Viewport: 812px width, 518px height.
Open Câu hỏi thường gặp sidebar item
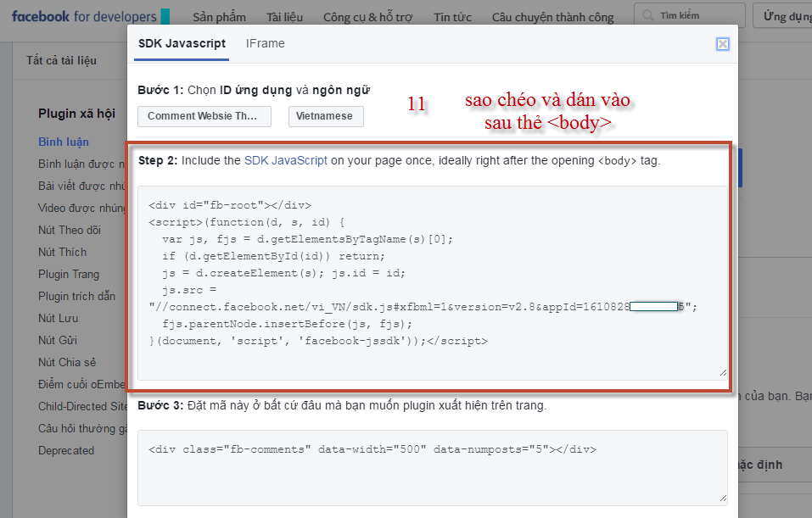(x=81, y=428)
